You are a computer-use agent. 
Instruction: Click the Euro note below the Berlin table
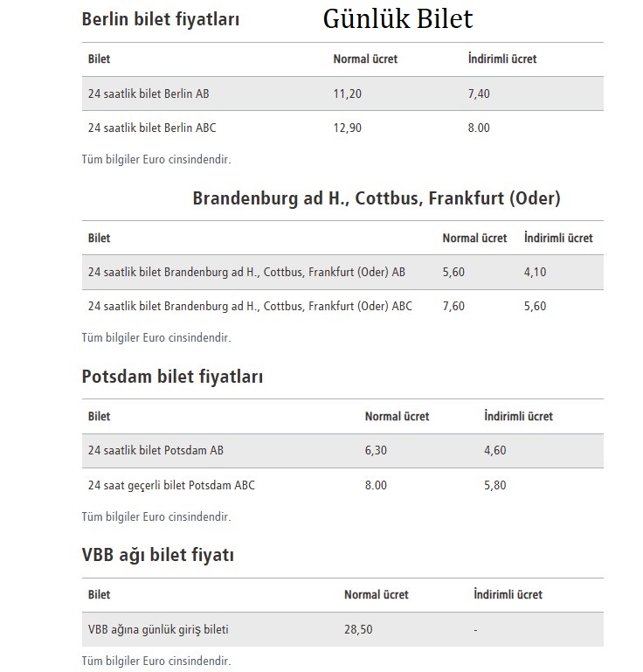(x=156, y=159)
